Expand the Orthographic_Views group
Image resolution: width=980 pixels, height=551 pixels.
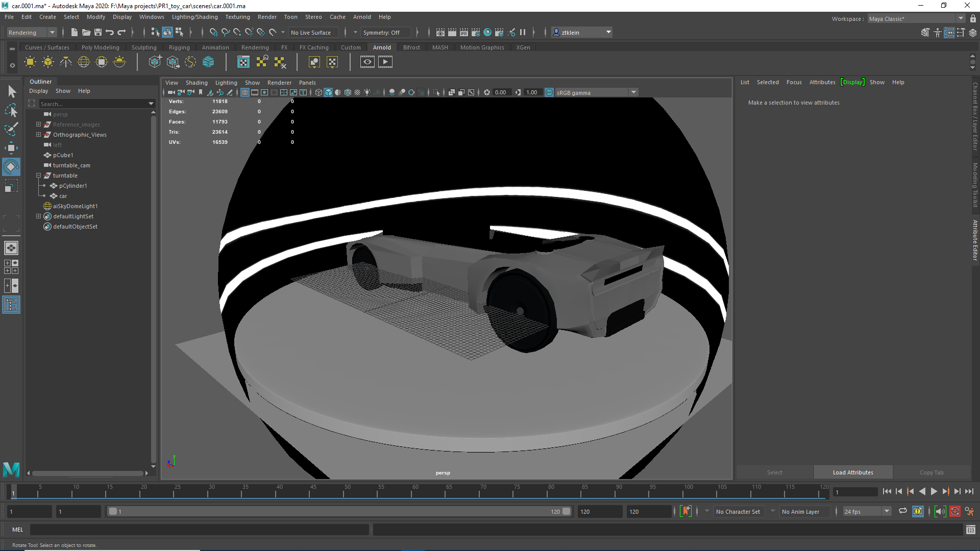pos(38,135)
